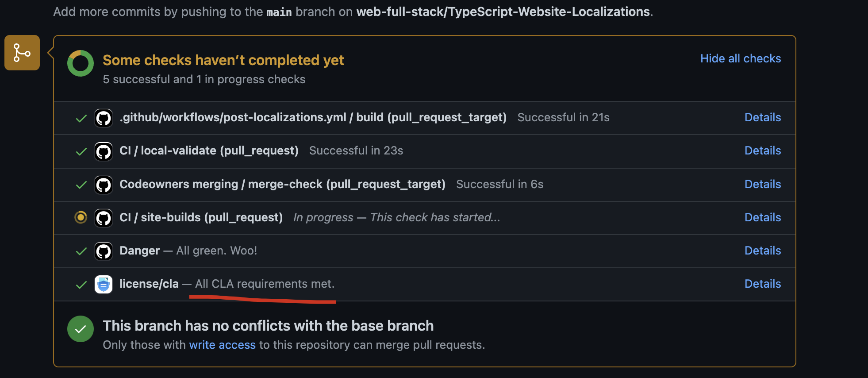Viewport: 868px width, 378px height.
Task: Open Details for Codeowners merge-check
Action: tap(763, 184)
